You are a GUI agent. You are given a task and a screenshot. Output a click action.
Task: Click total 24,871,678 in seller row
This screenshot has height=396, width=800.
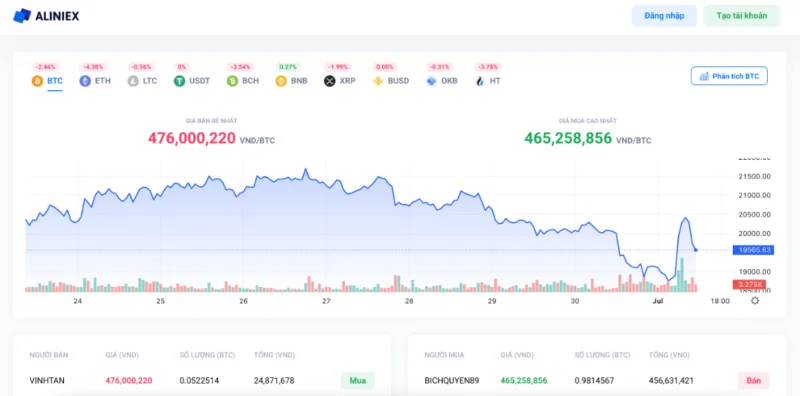click(274, 381)
